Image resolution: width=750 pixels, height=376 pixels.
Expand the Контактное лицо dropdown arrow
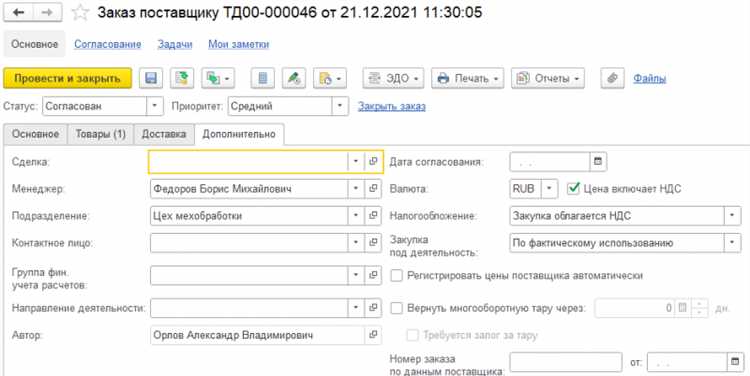[x=356, y=243]
